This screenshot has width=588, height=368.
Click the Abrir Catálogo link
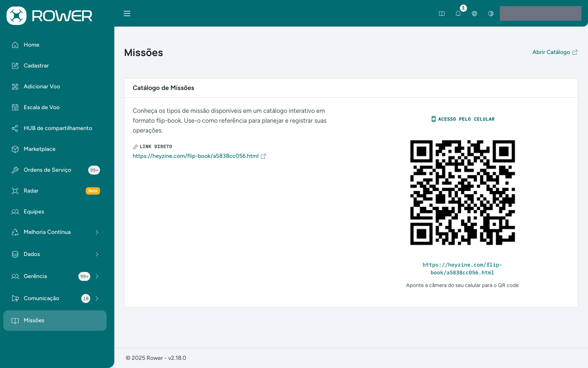[555, 52]
